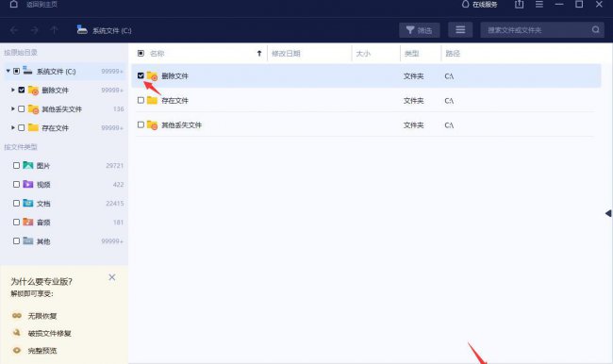Image resolution: width=613 pixels, height=364 pixels.
Task: Check the 其他 file type checkbox
Action: pyautogui.click(x=16, y=240)
